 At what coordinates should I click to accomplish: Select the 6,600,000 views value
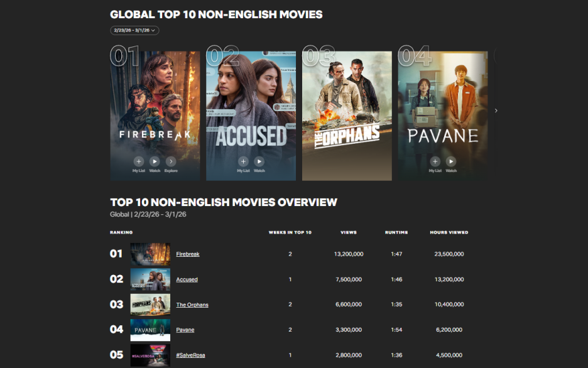pyautogui.click(x=349, y=305)
